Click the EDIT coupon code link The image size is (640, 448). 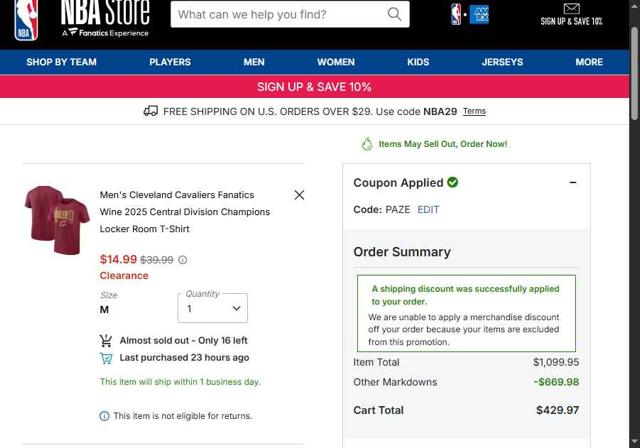pos(428,210)
